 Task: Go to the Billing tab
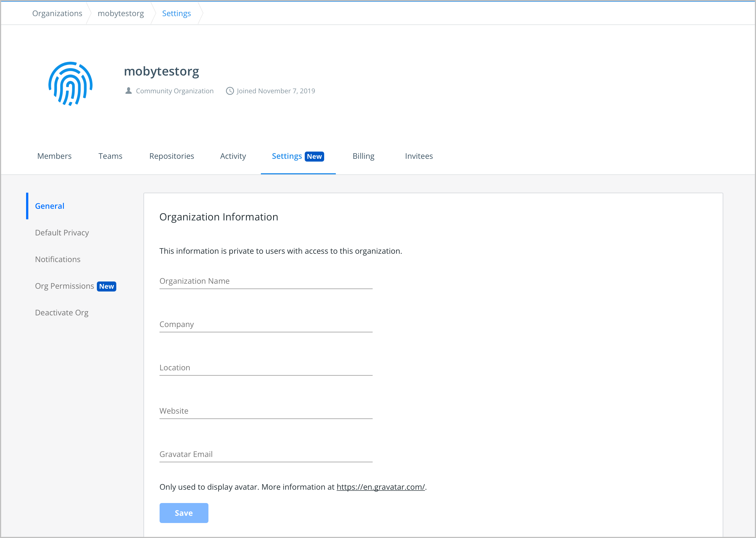pos(363,156)
